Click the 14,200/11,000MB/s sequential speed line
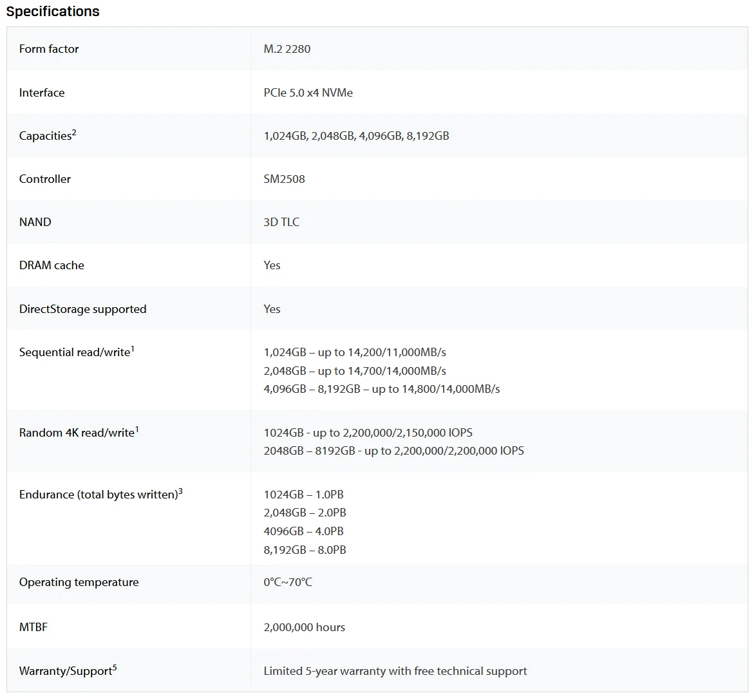The height and width of the screenshot is (700, 756). click(355, 352)
